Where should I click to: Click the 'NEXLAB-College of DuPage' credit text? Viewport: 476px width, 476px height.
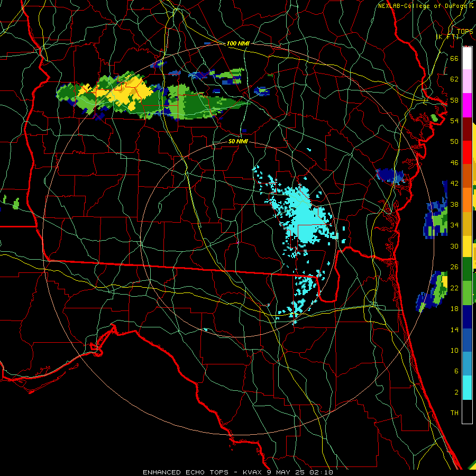pyautogui.click(x=424, y=6)
